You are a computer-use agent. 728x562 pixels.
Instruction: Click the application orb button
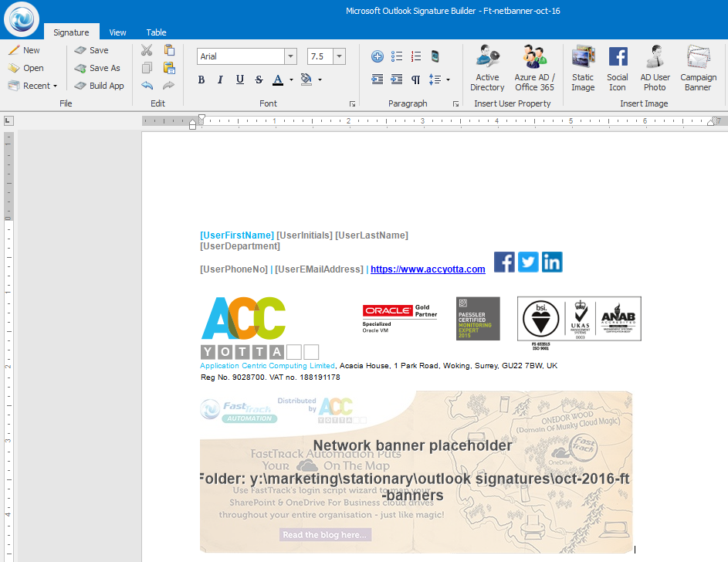[22, 19]
